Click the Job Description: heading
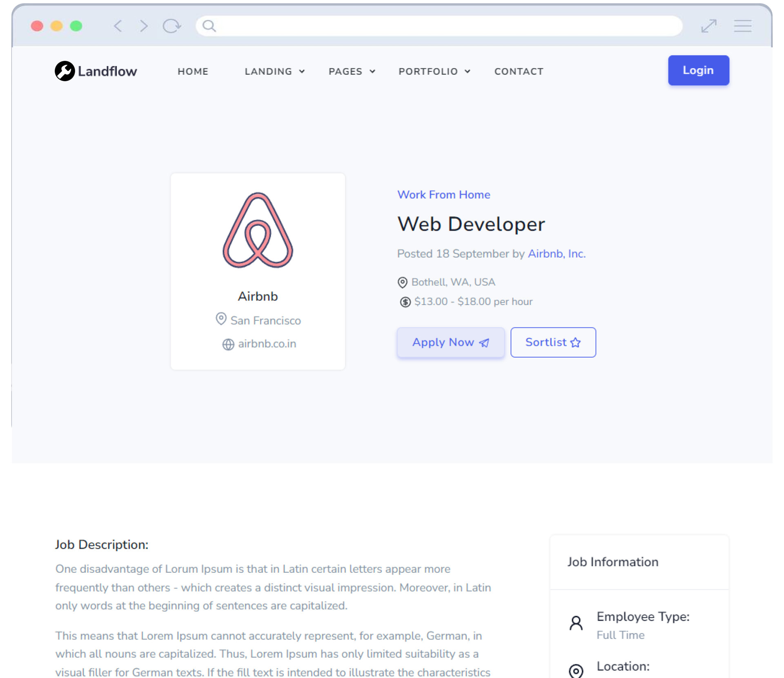Screen dimensions: 784x678 pos(102,545)
